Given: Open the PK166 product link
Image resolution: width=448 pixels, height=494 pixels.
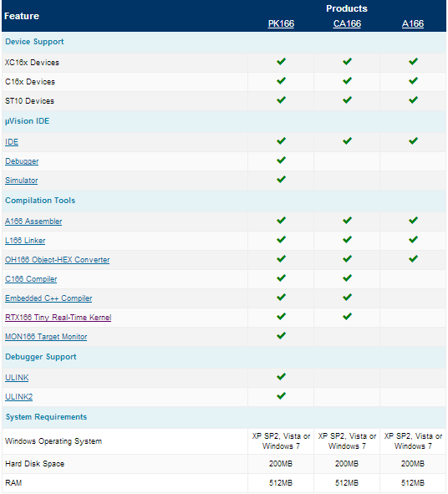Looking at the screenshot, I should [281, 23].
